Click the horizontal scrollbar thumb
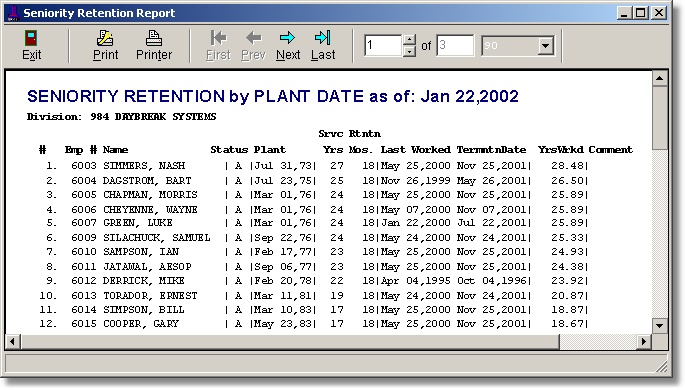 click(x=290, y=342)
